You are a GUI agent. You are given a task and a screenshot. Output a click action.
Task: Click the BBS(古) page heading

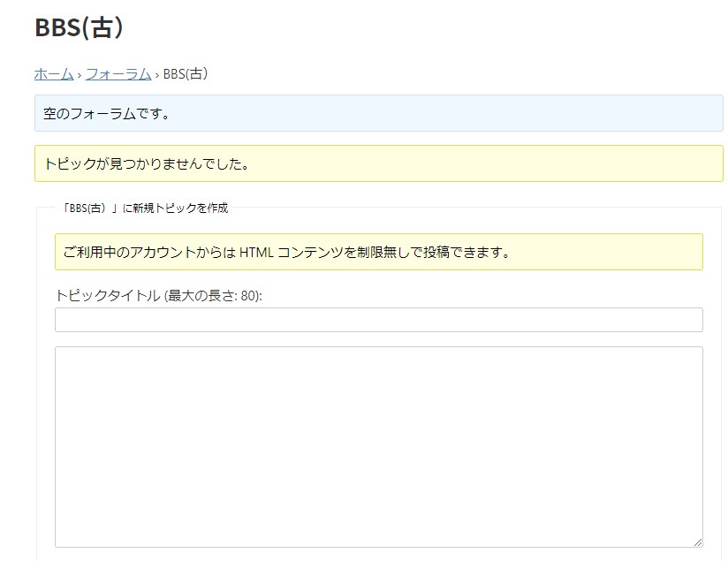(x=79, y=27)
